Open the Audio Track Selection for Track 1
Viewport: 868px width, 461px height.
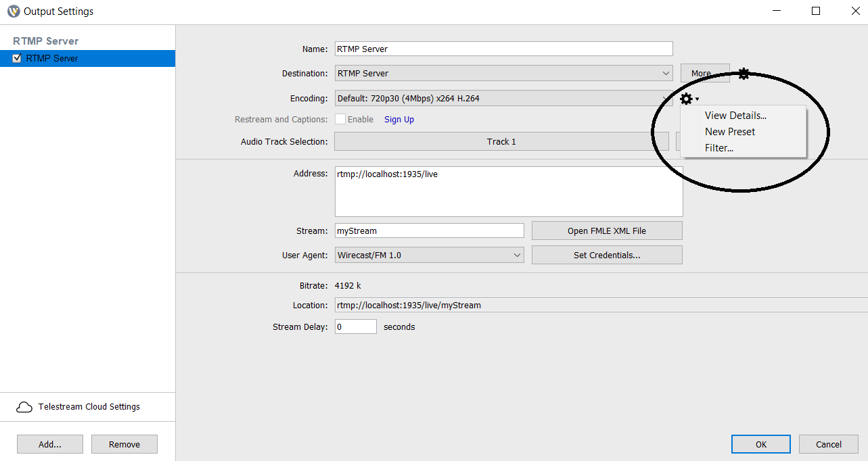(501, 141)
